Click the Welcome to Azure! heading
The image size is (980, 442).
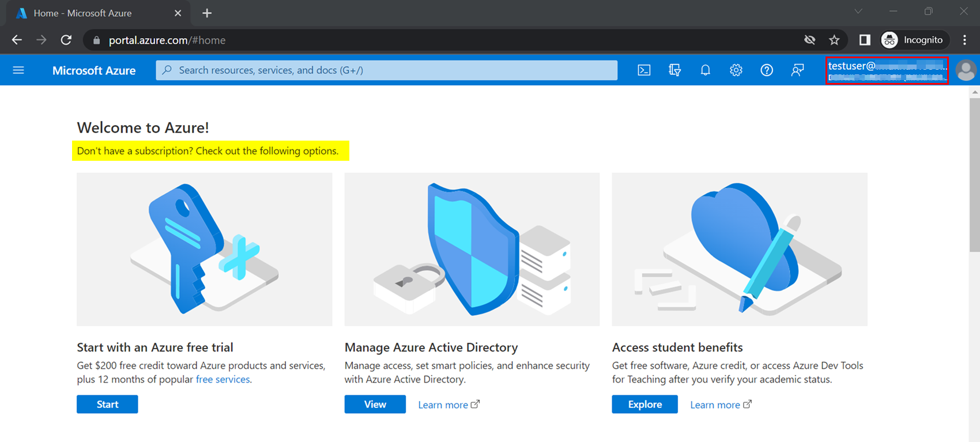tap(143, 127)
